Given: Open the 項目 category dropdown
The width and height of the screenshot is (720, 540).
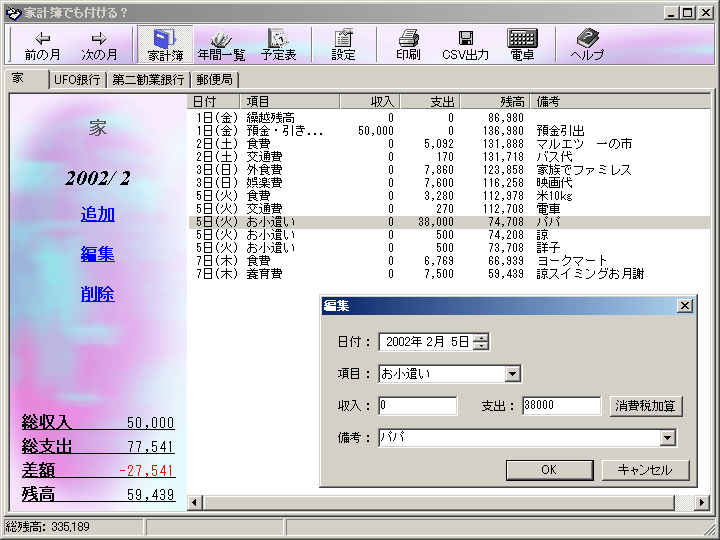Looking at the screenshot, I should tap(512, 374).
